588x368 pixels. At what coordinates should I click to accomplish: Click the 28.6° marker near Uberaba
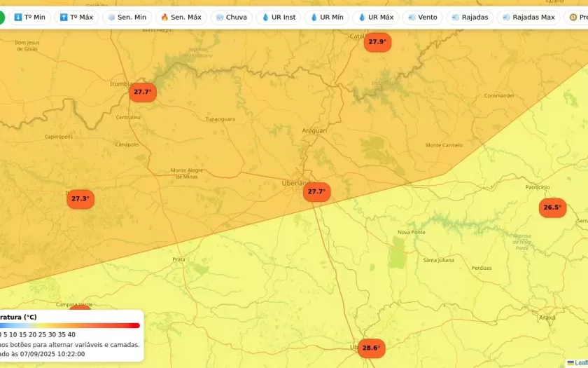click(x=371, y=348)
